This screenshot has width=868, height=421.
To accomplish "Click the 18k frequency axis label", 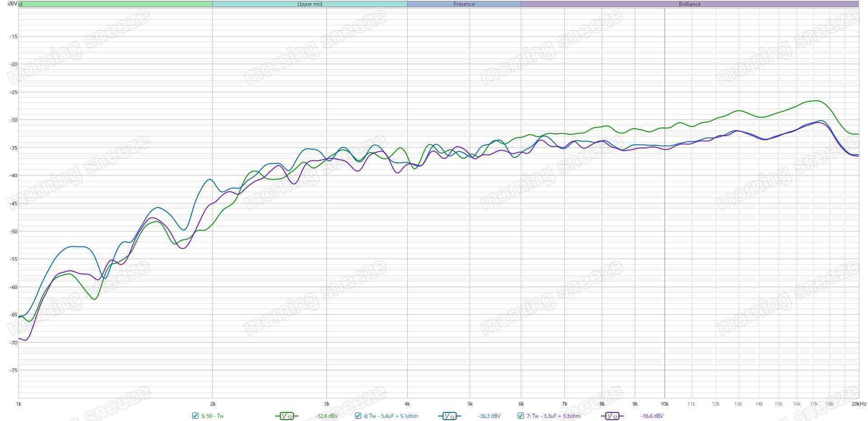I will (x=830, y=404).
